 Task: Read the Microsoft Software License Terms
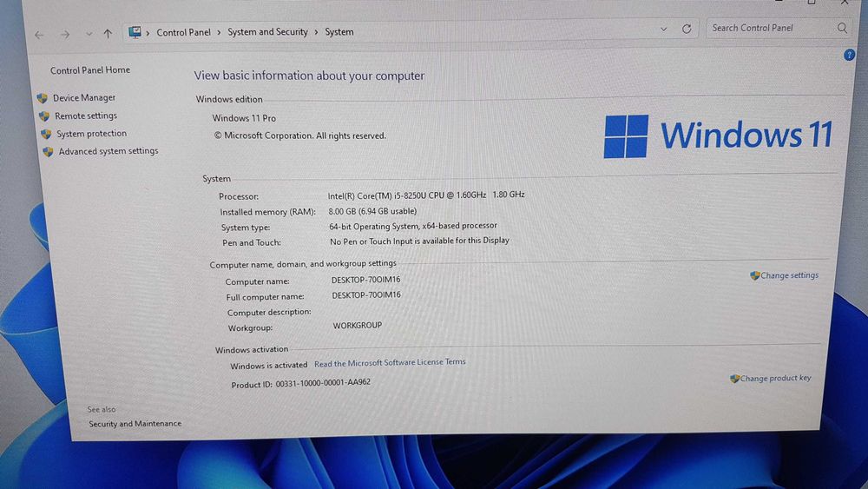point(390,363)
